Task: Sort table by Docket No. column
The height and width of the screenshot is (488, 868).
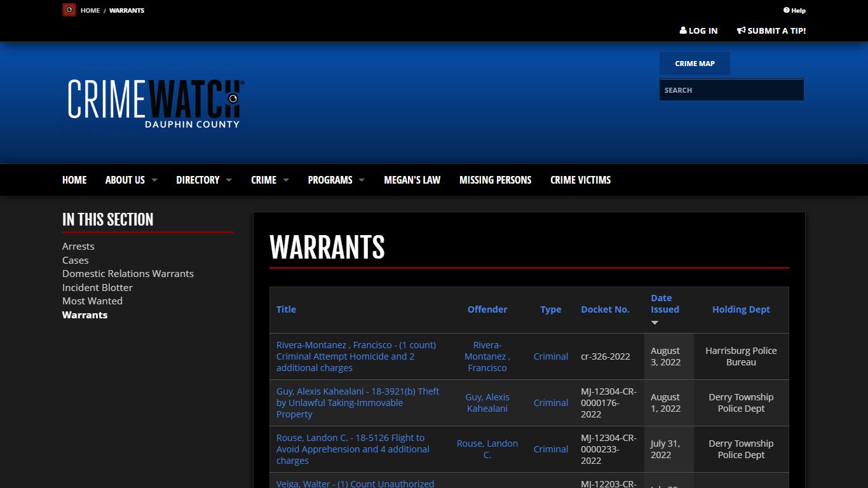Action: point(605,309)
